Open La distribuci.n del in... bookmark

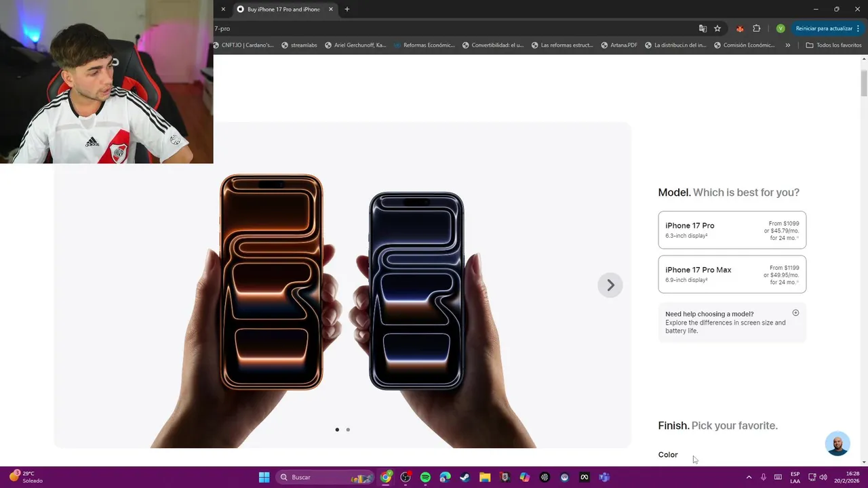(675, 45)
